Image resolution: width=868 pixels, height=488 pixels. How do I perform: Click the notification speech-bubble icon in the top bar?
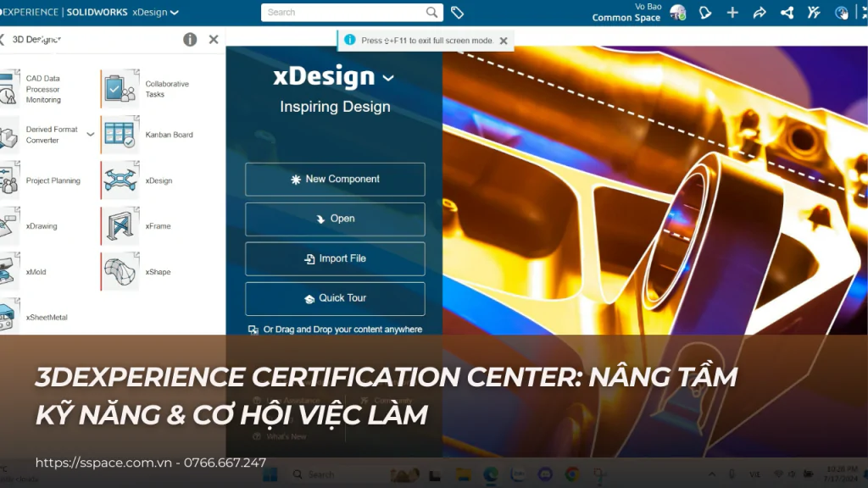click(705, 12)
